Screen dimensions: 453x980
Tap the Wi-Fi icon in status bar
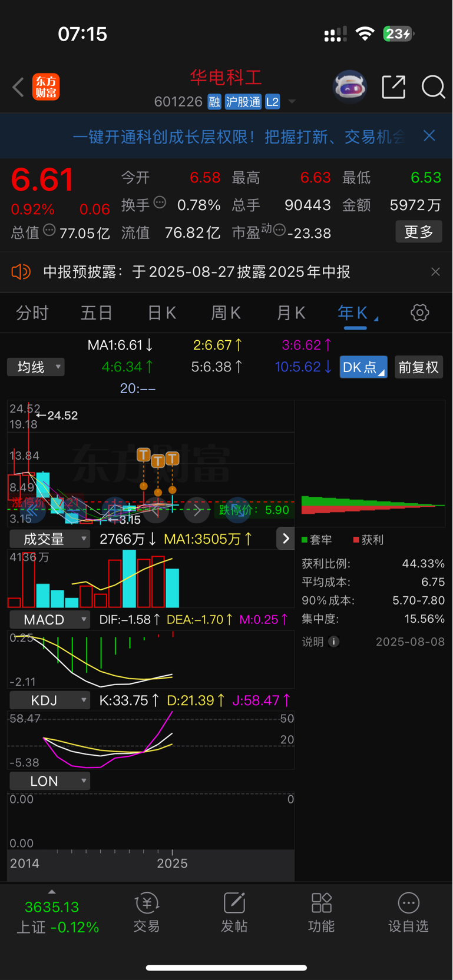coord(365,34)
